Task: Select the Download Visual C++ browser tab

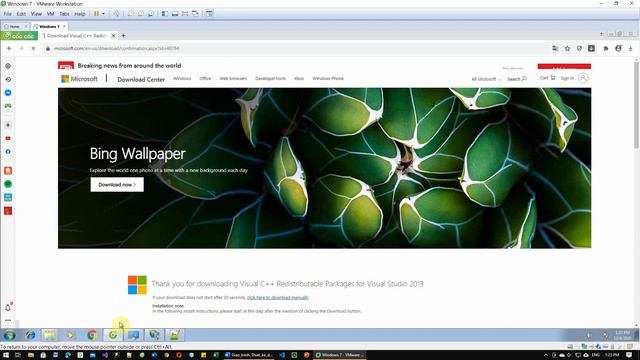Action: pyautogui.click(x=76, y=36)
